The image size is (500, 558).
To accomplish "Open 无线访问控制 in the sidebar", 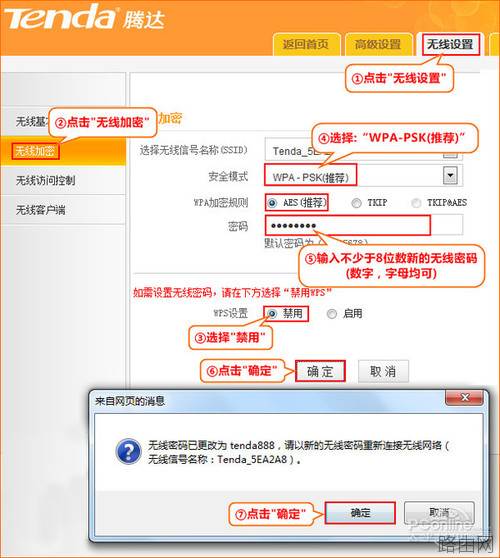I will 46,180.
